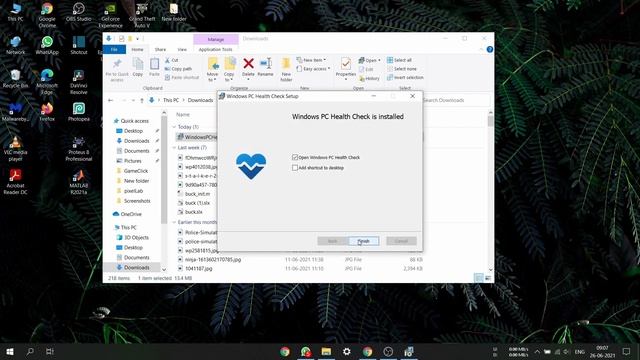The image size is (640, 360).
Task: Click This PC in address breadcrumb
Action: click(171, 100)
